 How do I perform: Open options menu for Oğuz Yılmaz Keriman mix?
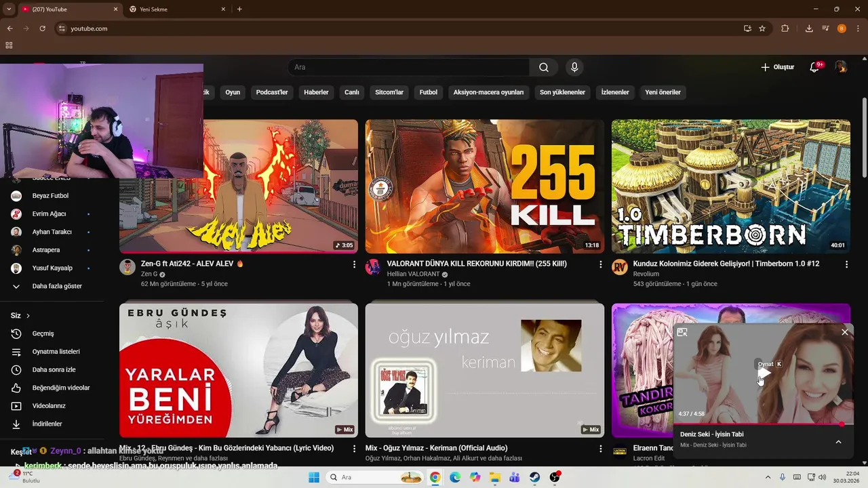pyautogui.click(x=600, y=449)
